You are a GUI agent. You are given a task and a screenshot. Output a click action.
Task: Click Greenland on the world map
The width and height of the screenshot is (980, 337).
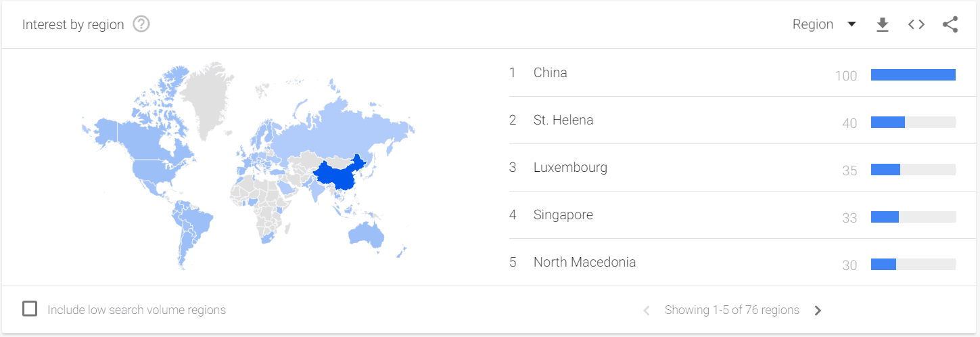[206, 95]
